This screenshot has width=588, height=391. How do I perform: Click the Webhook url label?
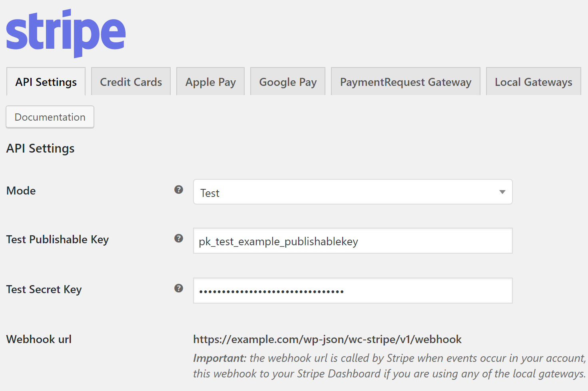click(39, 339)
